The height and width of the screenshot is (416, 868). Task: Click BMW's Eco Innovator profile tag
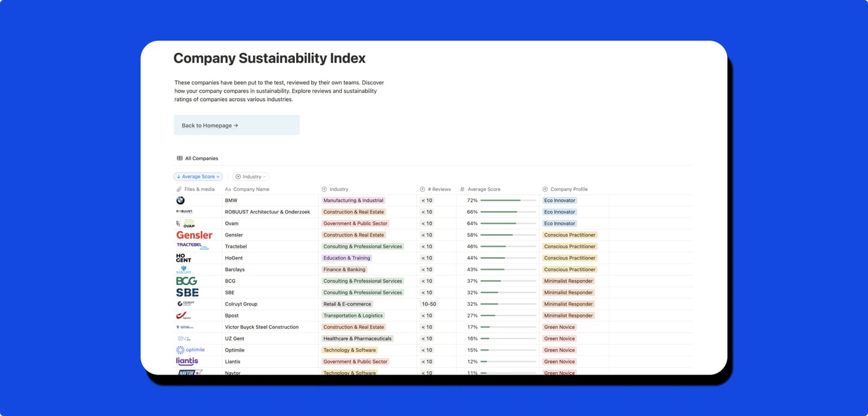pyautogui.click(x=560, y=200)
